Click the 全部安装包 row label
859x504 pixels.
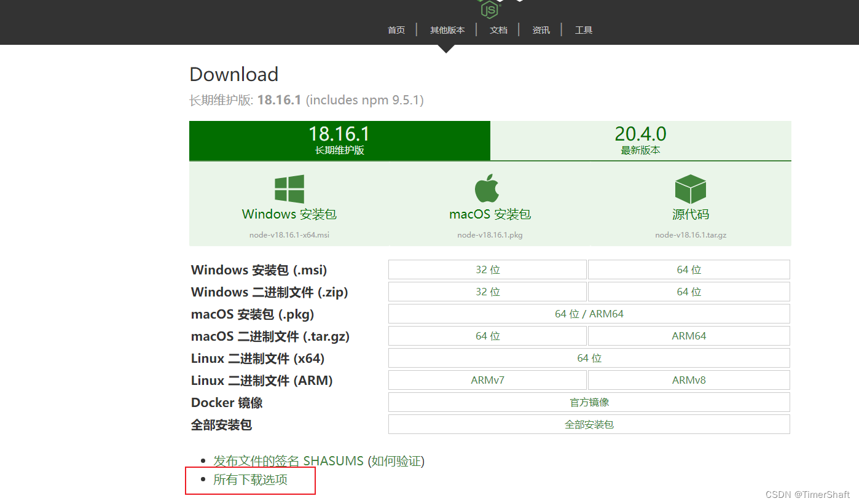pos(221,425)
